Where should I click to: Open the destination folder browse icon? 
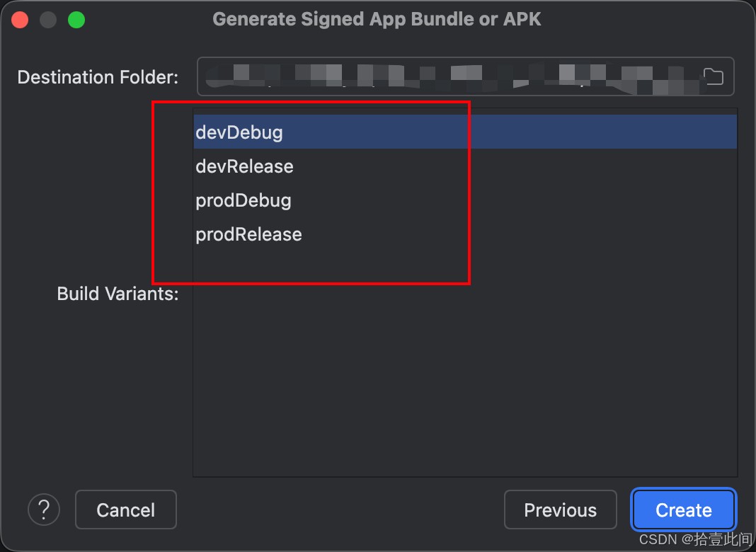click(713, 76)
